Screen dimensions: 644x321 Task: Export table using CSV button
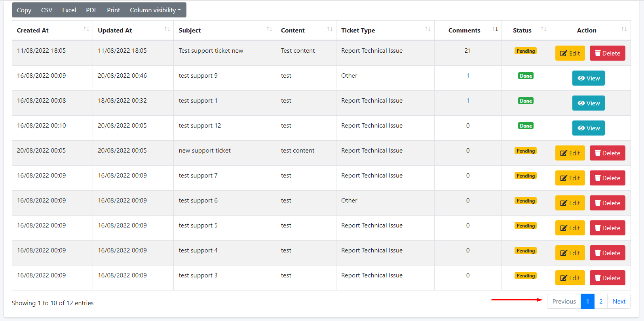click(x=47, y=10)
